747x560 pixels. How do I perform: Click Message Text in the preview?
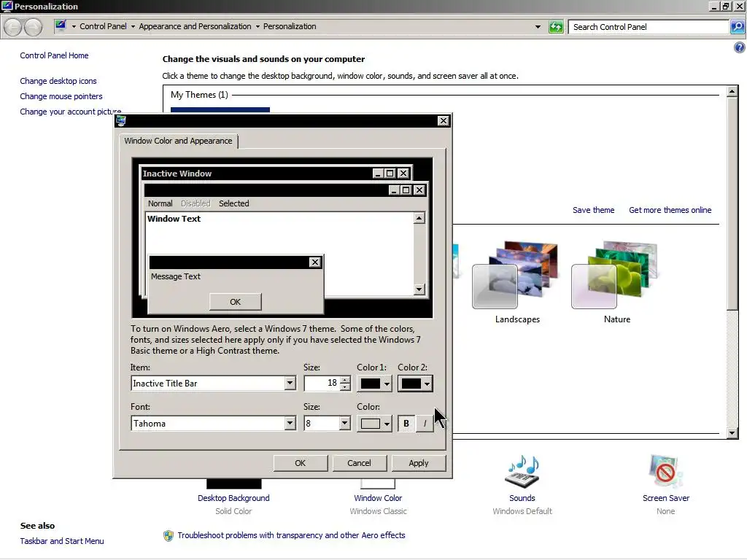click(x=176, y=276)
